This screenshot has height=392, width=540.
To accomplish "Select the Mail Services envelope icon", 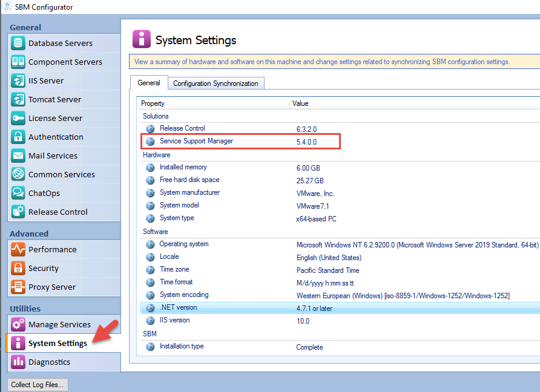I will [18, 155].
